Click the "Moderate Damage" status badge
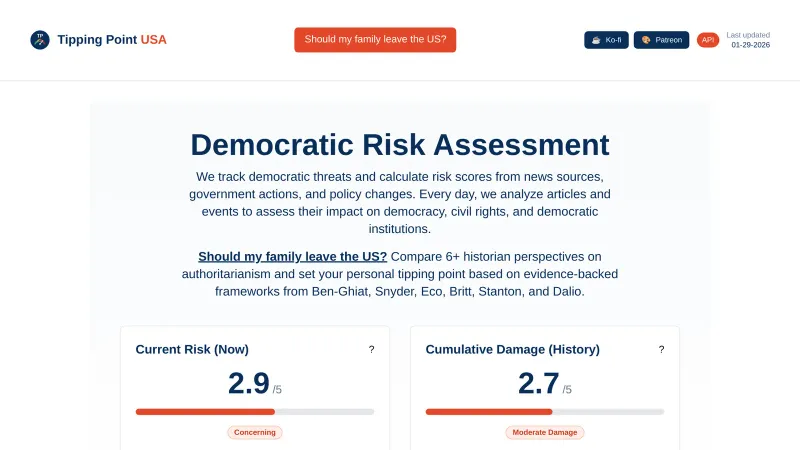 click(x=545, y=433)
